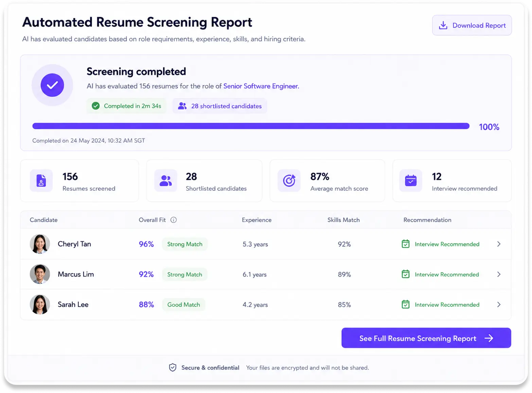Screen dimensions: 532x393
Task: Click Interview Recommended for Cheryl Tan
Action: pos(447,244)
